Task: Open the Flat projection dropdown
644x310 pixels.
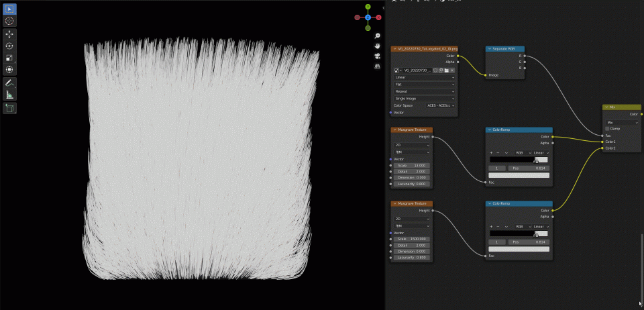Action: (424, 84)
